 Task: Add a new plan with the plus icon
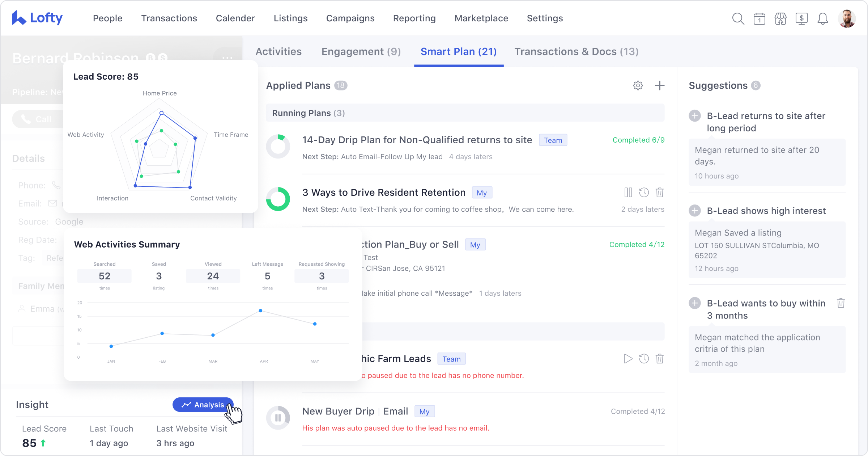point(659,85)
